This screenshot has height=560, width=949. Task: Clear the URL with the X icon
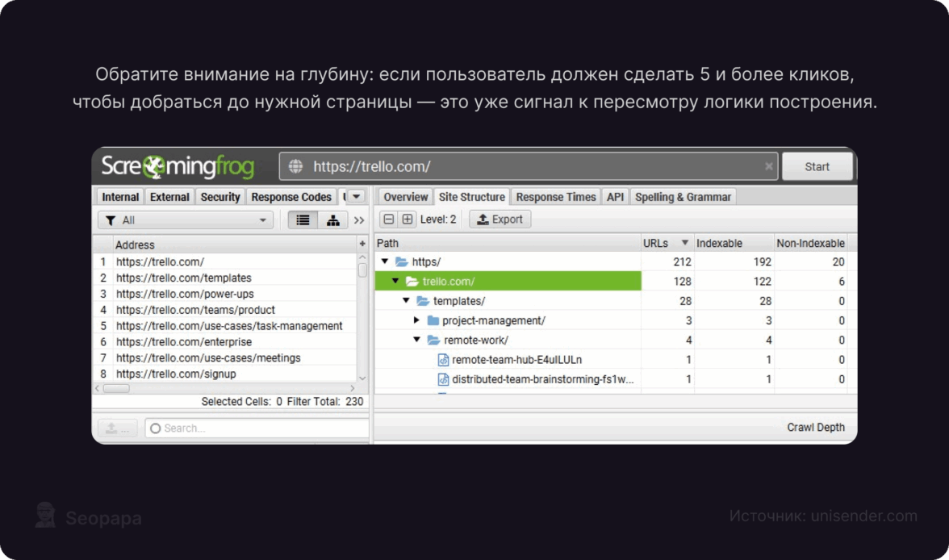pyautogui.click(x=768, y=167)
